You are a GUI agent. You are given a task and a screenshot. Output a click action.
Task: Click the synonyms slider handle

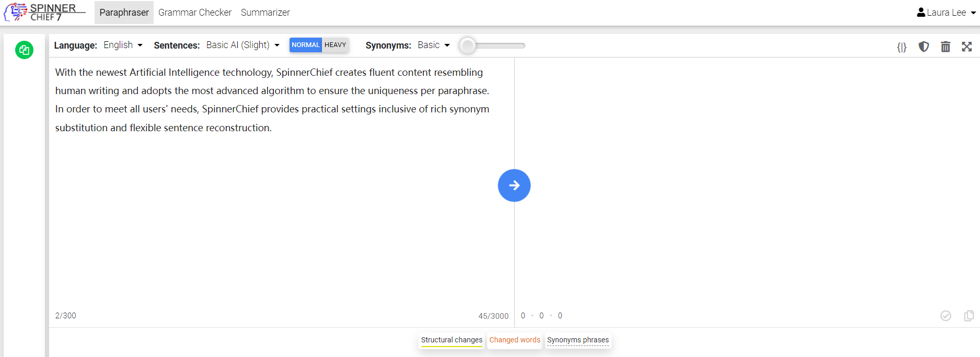[468, 45]
